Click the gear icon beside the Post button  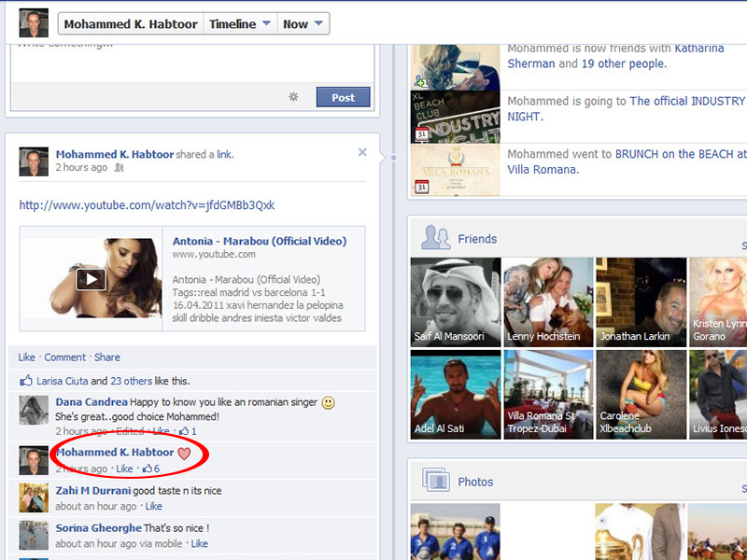click(293, 97)
